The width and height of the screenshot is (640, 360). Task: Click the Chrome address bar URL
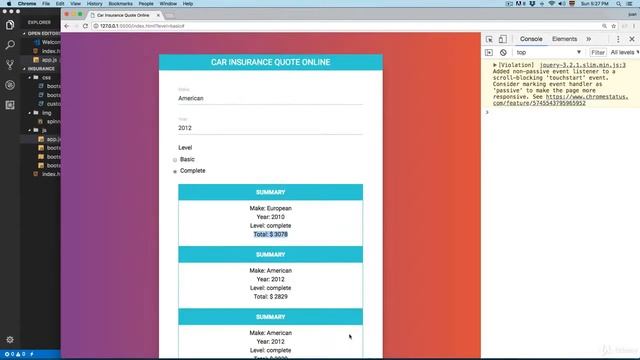[142, 26]
